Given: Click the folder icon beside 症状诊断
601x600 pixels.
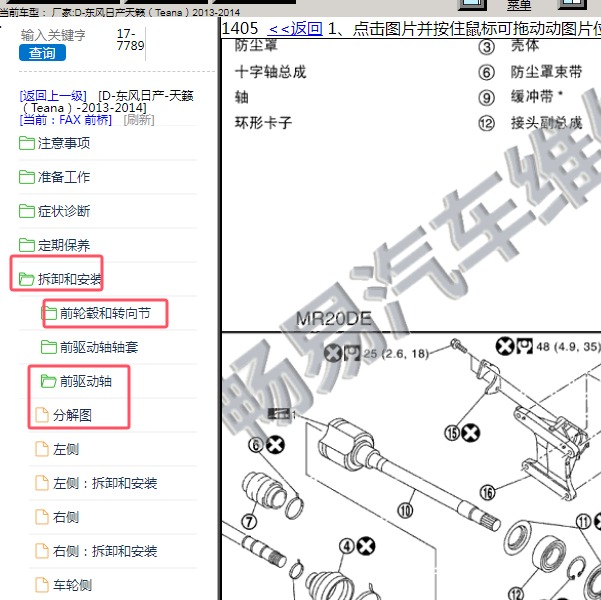Looking at the screenshot, I should click(26, 211).
